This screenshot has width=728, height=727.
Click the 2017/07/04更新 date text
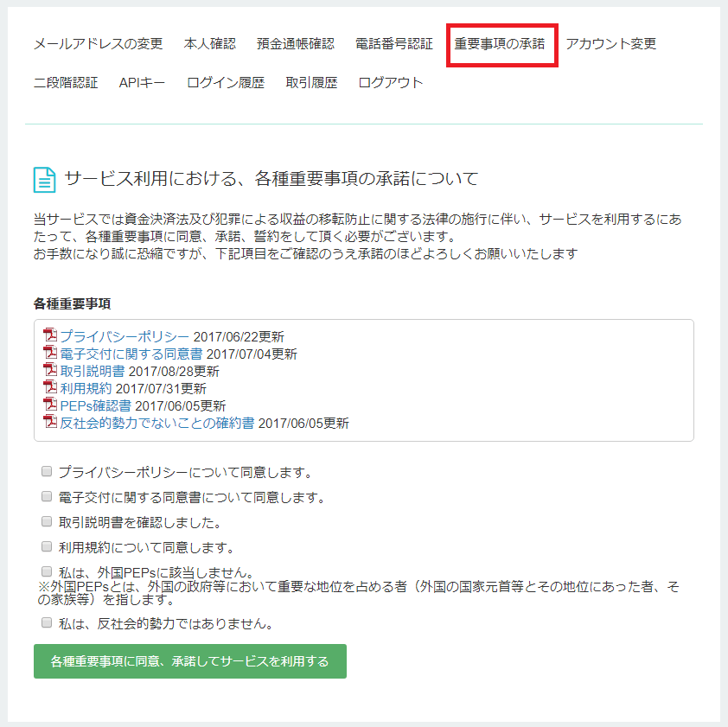[x=252, y=354]
